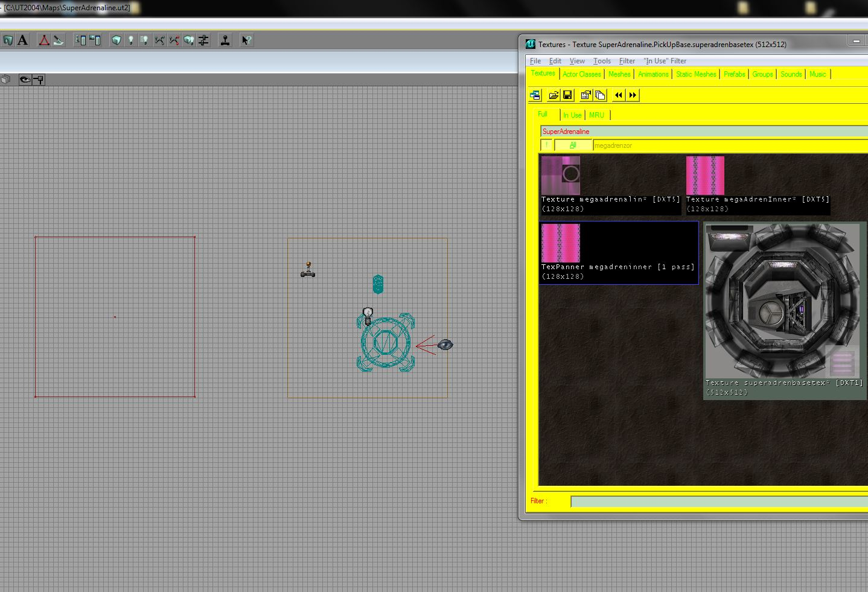Click the forward double-arrow to browse packages
Viewport: 868px width, 592px height.
632,95
